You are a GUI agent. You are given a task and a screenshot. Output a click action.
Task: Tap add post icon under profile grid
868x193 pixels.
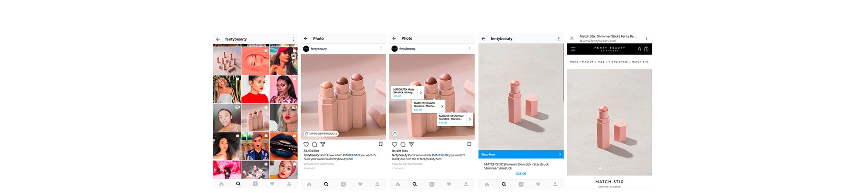255,184
